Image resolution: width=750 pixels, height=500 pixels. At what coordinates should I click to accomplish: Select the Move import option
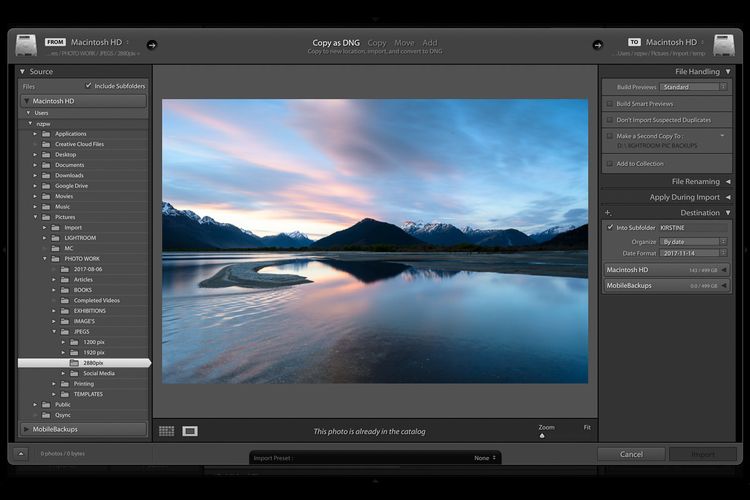404,43
